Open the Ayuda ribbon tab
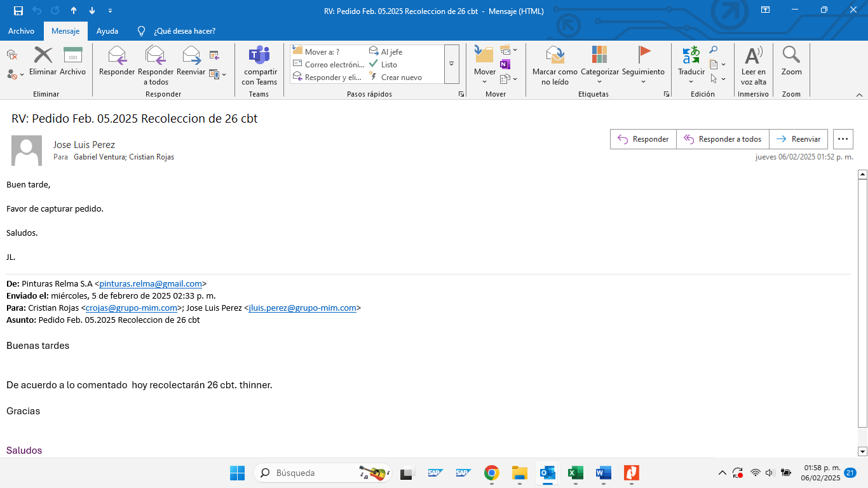This screenshot has height=488, width=868. point(107,30)
